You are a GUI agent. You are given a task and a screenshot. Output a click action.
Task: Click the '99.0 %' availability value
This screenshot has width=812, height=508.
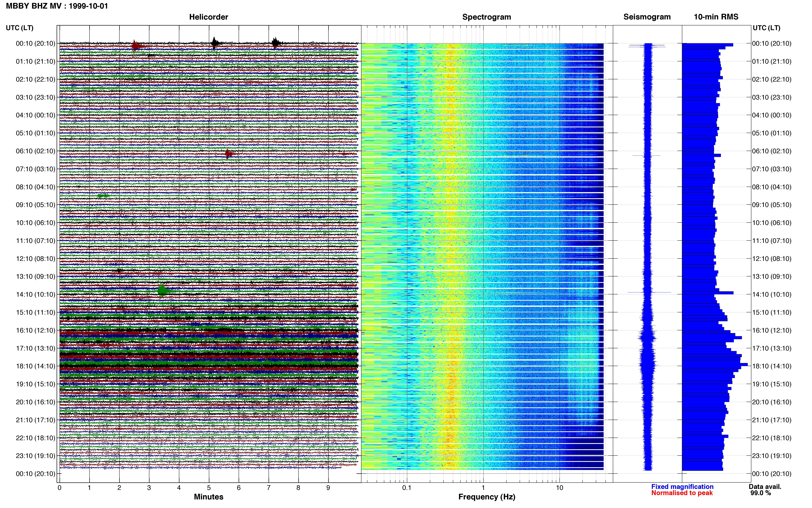pos(761,493)
